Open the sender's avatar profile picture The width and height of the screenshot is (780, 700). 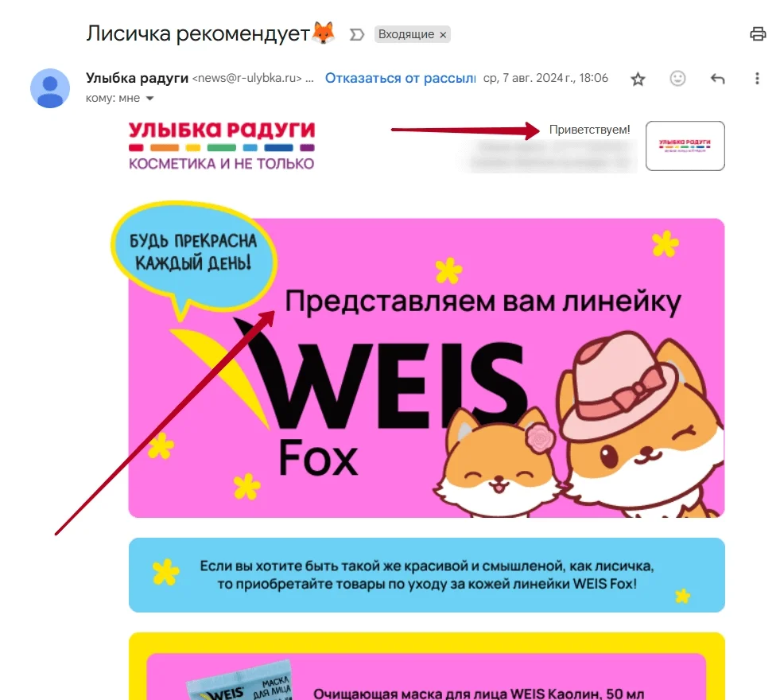50,88
